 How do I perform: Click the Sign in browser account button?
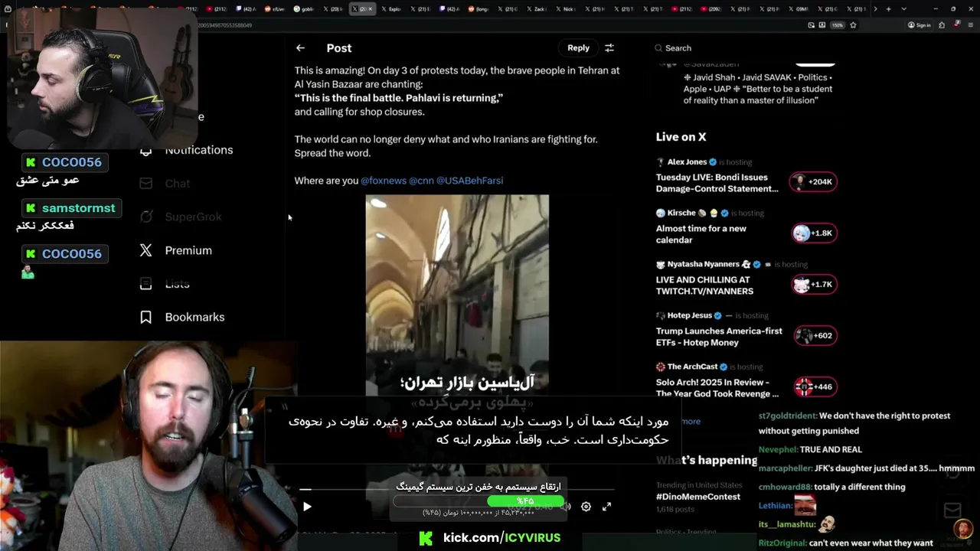[920, 25]
